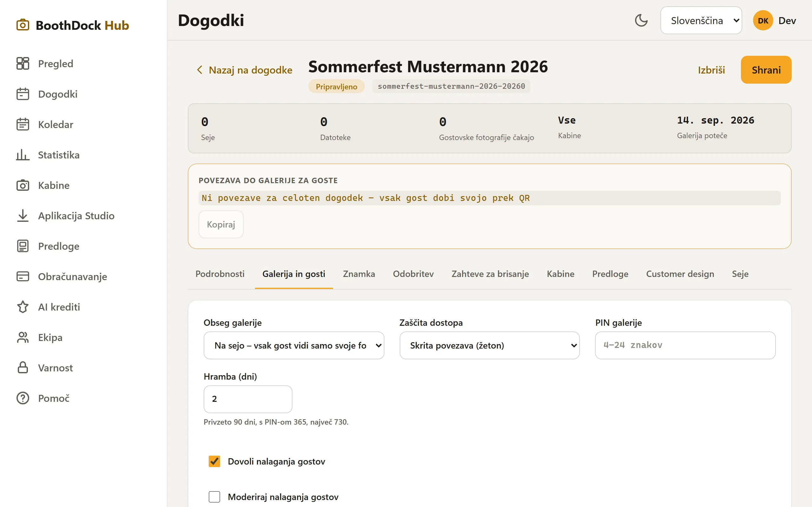
Task: Click the Aplikacija Studio download icon
Action: tap(23, 215)
